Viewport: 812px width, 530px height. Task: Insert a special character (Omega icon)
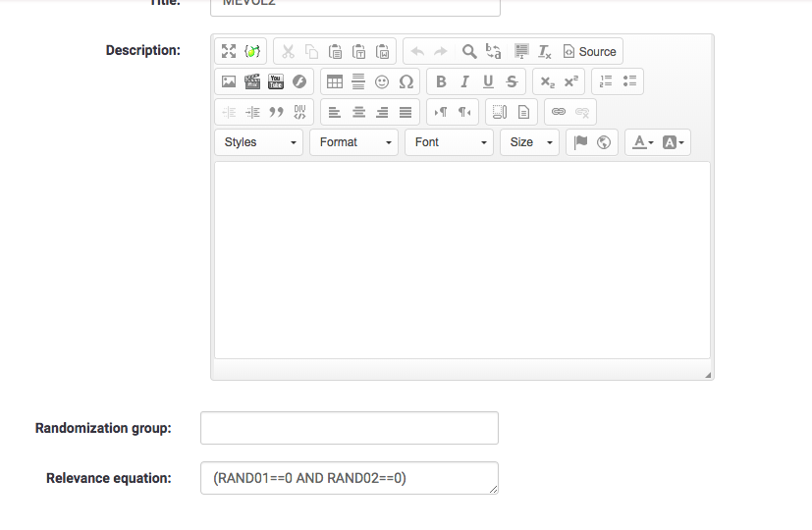(406, 81)
